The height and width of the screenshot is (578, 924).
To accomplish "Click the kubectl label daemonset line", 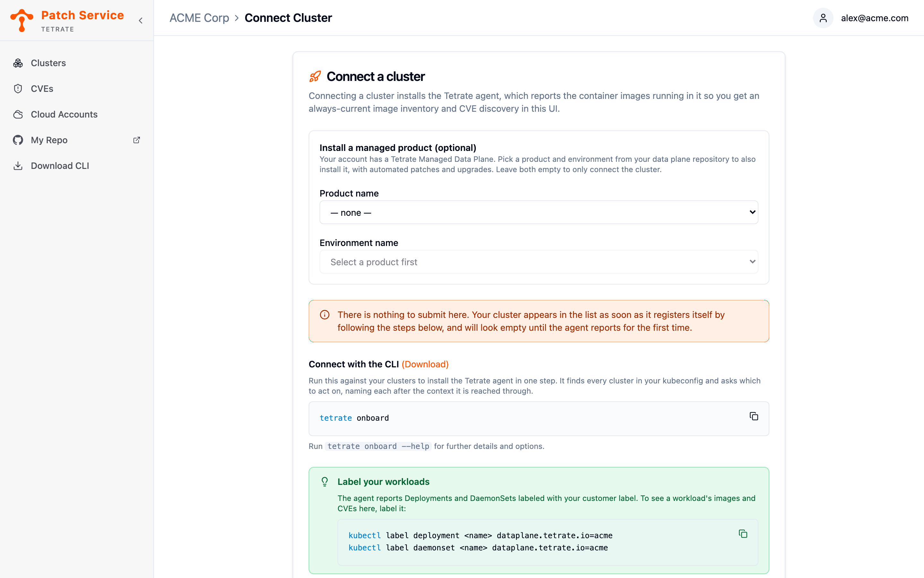I will 478,548.
